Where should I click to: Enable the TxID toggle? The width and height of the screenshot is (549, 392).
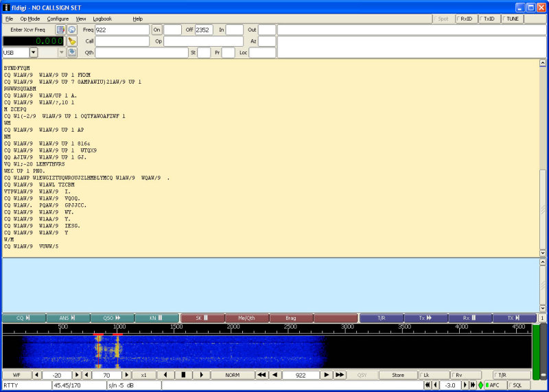tap(489, 19)
